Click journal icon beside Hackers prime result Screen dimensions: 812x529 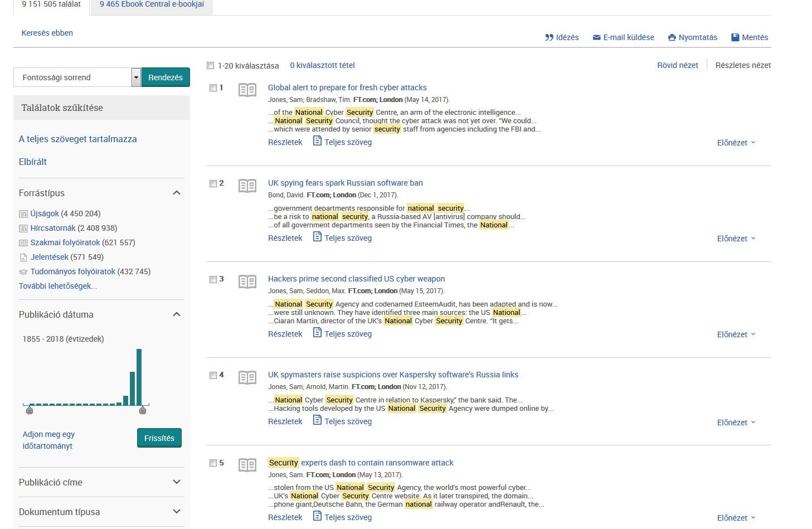(247, 282)
